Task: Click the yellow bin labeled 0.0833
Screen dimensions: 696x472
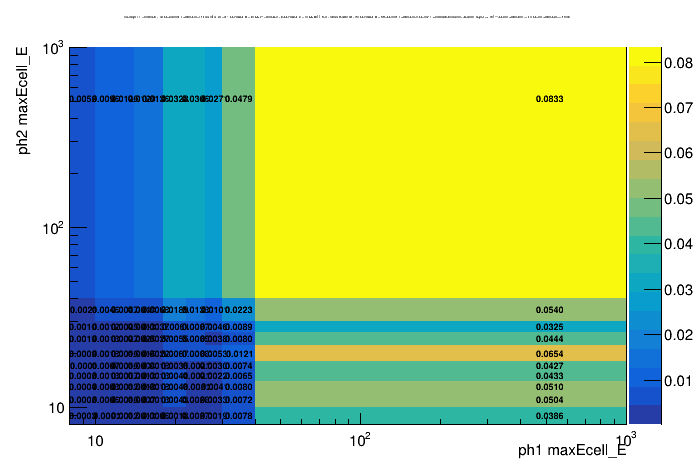Action: (x=549, y=99)
